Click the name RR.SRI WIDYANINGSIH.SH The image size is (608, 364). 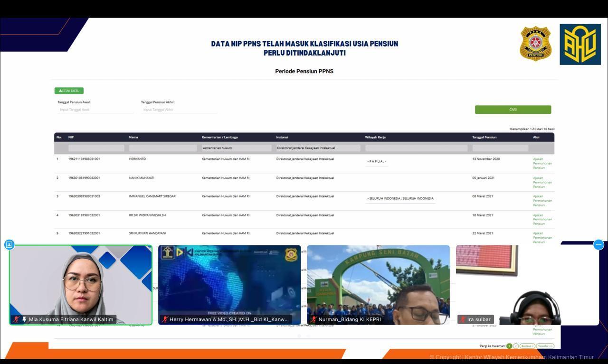click(x=147, y=215)
